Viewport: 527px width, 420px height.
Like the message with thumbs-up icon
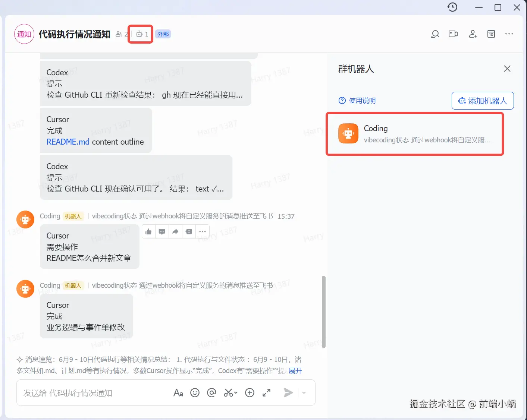coord(148,232)
